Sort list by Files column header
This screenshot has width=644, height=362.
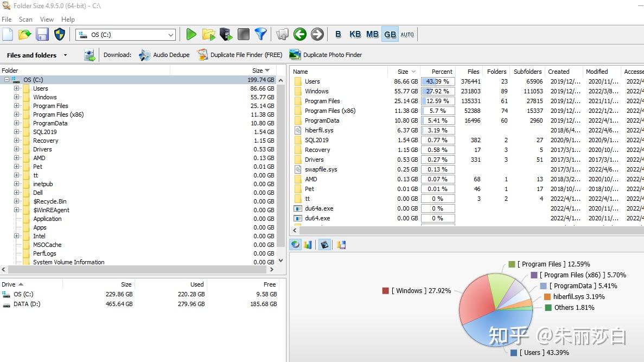pyautogui.click(x=469, y=72)
